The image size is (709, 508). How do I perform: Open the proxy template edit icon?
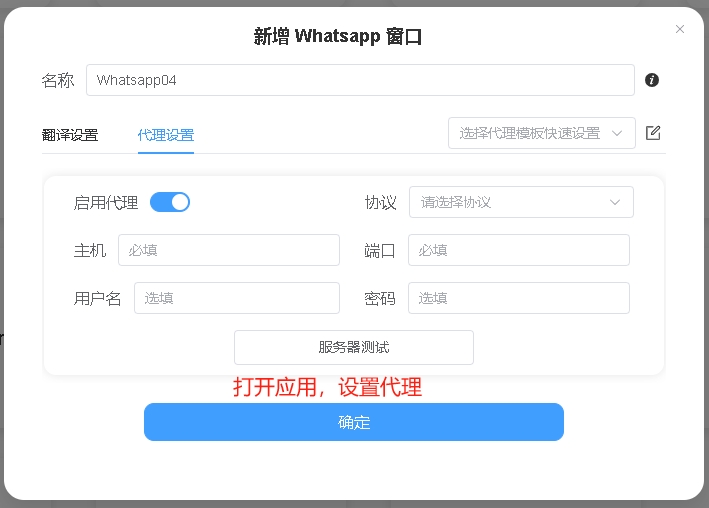click(x=653, y=133)
